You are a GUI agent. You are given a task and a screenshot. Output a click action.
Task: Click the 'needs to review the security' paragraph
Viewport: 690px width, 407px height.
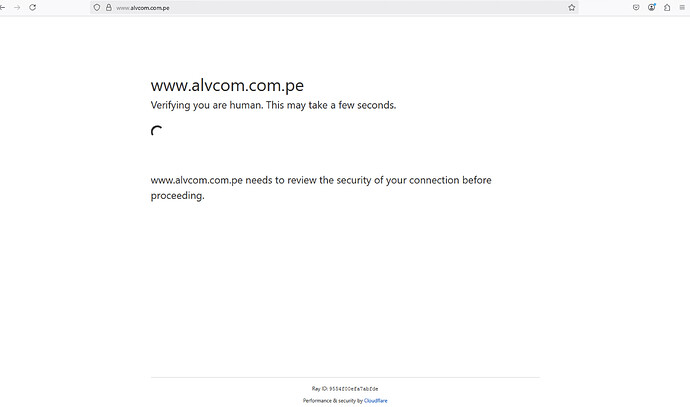(321, 188)
